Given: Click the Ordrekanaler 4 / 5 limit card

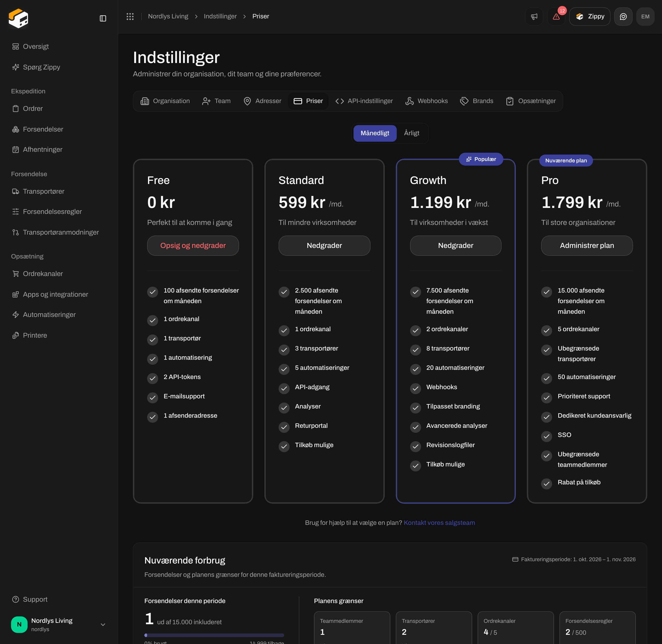Looking at the screenshot, I should tap(516, 628).
